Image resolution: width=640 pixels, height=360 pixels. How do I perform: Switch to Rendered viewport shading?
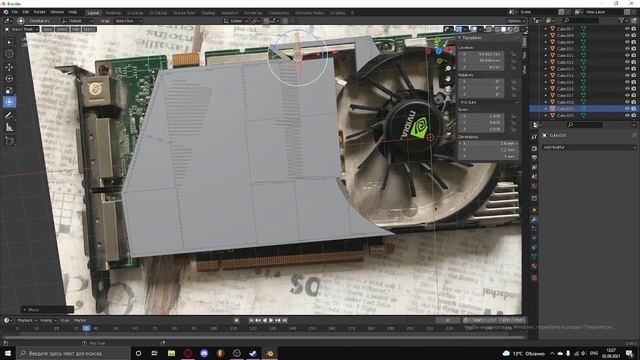[x=516, y=29]
